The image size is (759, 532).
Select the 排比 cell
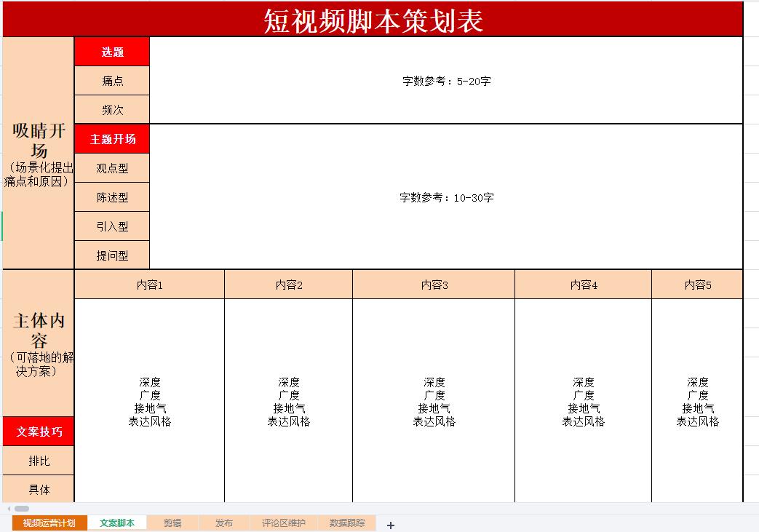(x=38, y=460)
